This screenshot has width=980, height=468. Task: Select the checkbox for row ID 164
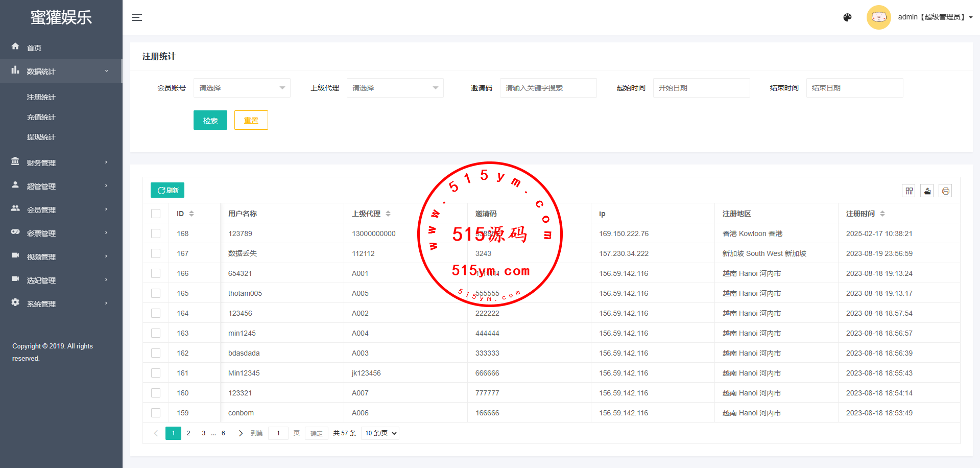(156, 313)
